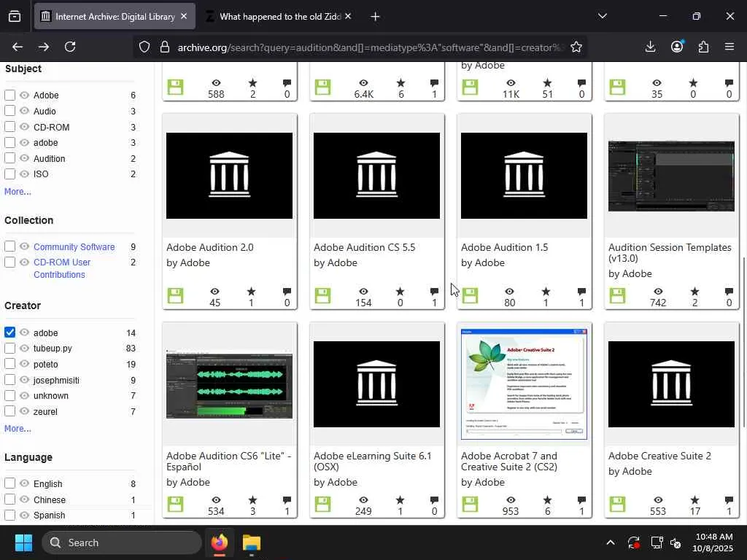747x560 pixels.
Task: Open the list all tabs dropdown arrow
Action: [x=602, y=16]
